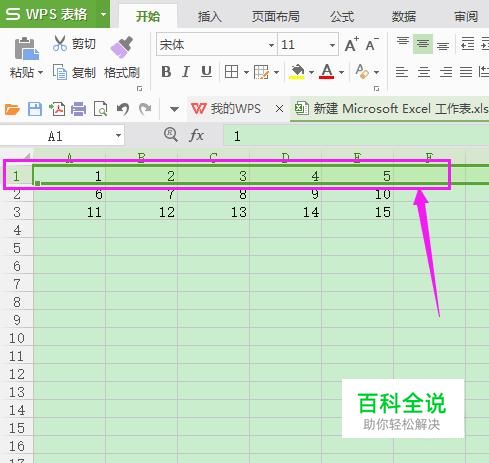This screenshot has width=489, height=463.
Task: Open the Name Box dropdown arrow
Action: (118, 136)
